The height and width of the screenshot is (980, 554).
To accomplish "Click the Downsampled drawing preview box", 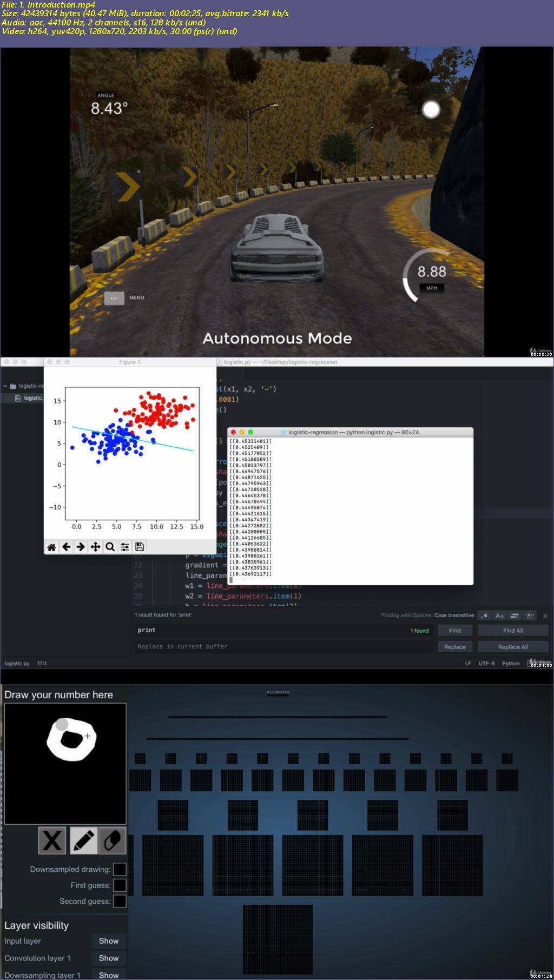I will (x=120, y=869).
